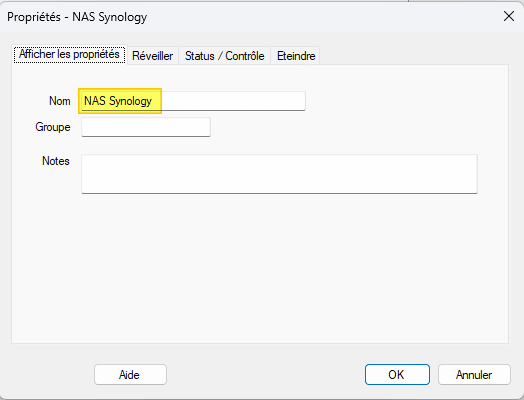This screenshot has height=400, width=524.
Task: Close the Propriétés dialog window
Action: (x=509, y=16)
